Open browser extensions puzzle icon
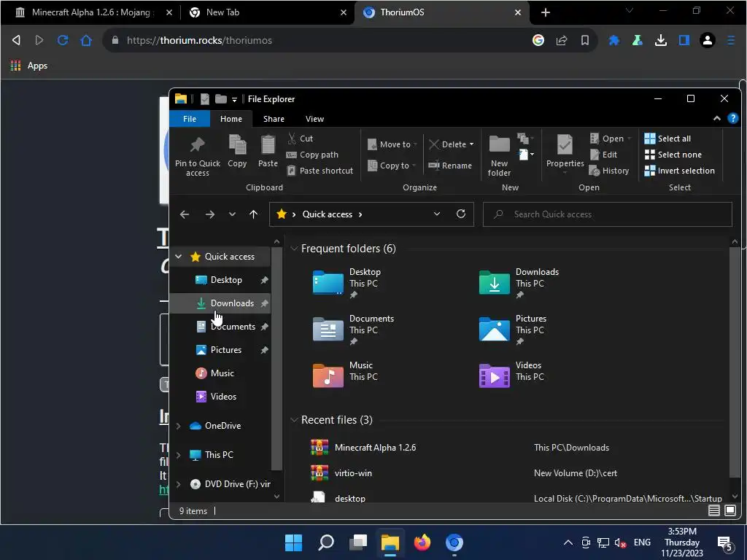The width and height of the screenshot is (747, 560). pyautogui.click(x=614, y=41)
